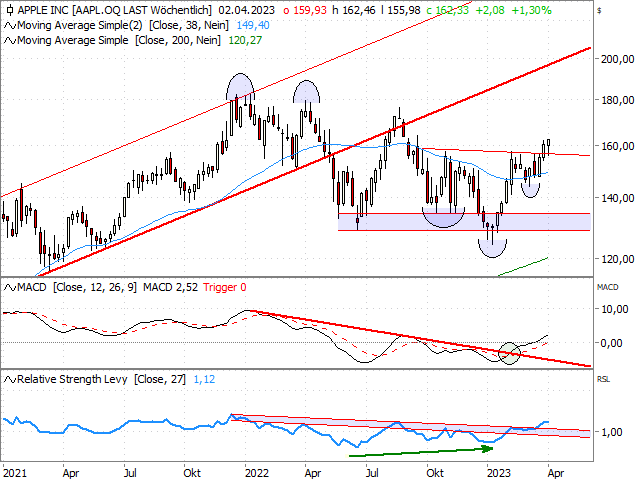Click the MACD axis label 0,00
This screenshot has width=640, height=480.
(611, 343)
